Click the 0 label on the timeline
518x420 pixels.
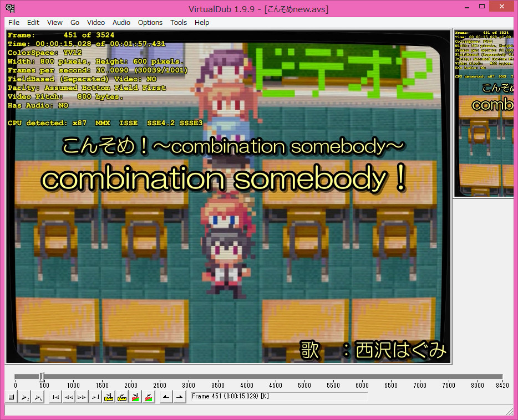[16, 385]
